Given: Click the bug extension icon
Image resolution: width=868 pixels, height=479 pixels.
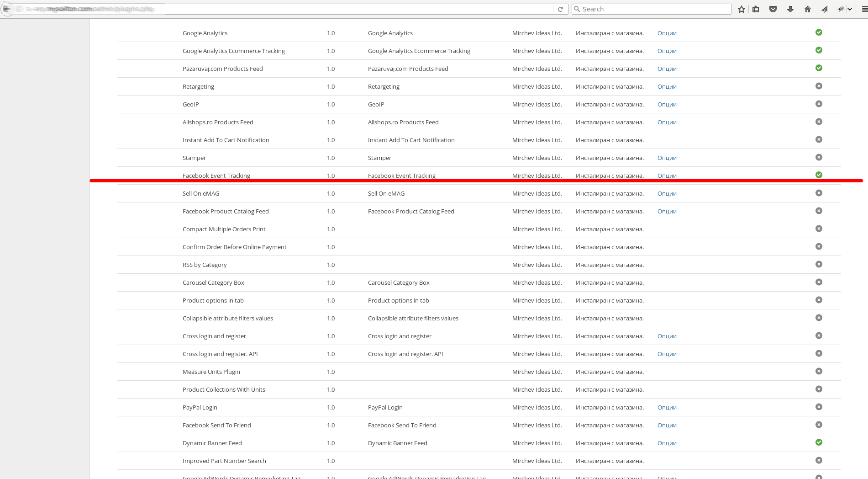Looking at the screenshot, I should [841, 9].
